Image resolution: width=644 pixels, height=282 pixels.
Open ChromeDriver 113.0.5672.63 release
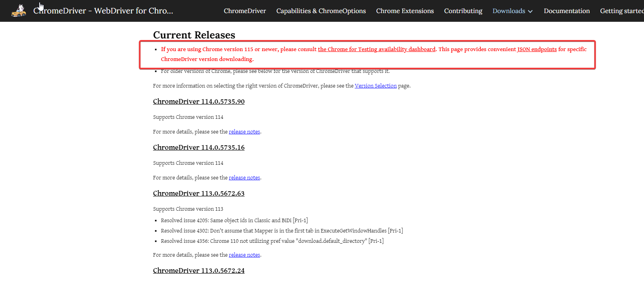coord(199,193)
